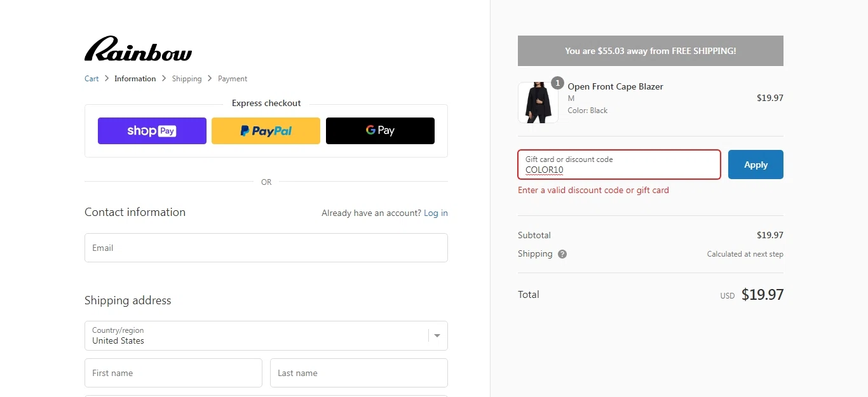Focus the First name field
The height and width of the screenshot is (397, 868).
[173, 373]
